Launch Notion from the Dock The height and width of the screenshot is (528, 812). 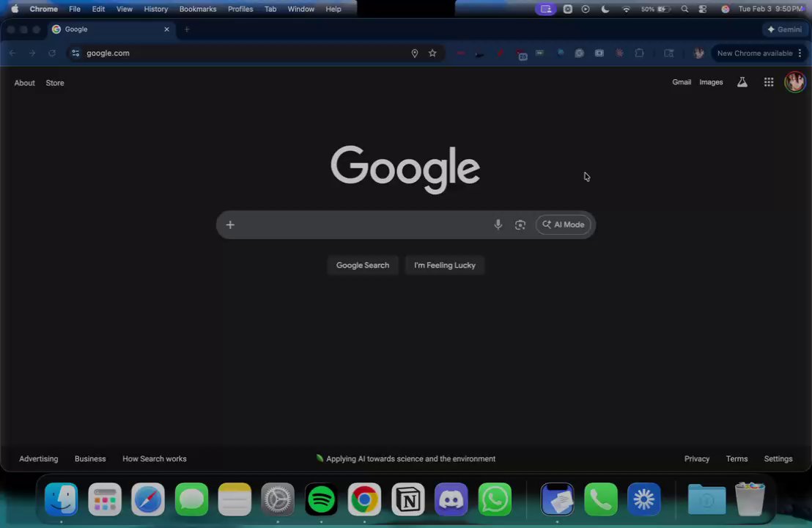408,499
